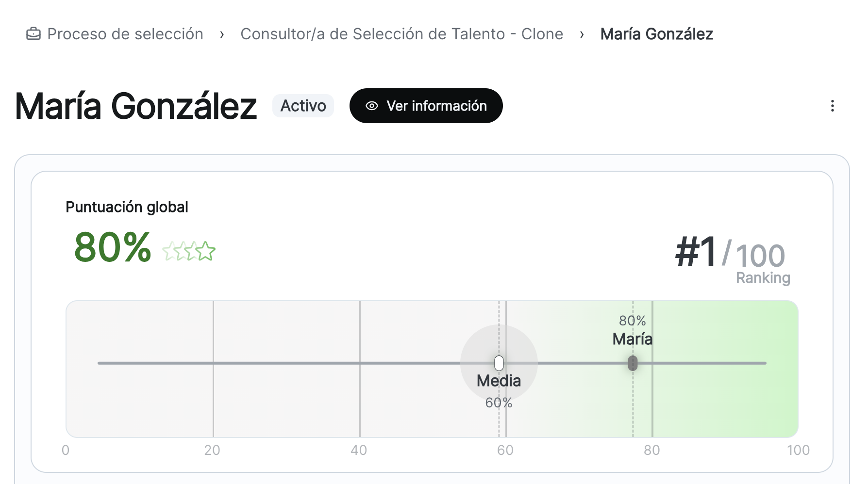The width and height of the screenshot is (868, 484).
Task: Click the green 80% global score
Action: pyautogui.click(x=113, y=248)
